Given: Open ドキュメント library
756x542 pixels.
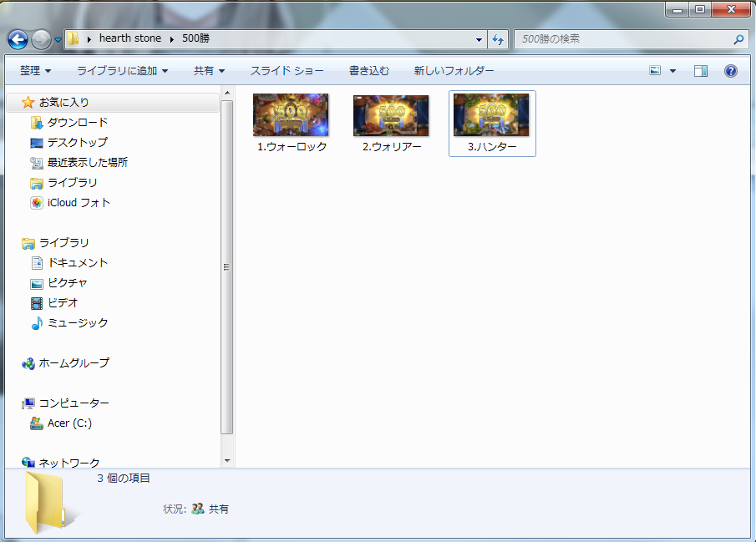Looking at the screenshot, I should coord(78,263).
